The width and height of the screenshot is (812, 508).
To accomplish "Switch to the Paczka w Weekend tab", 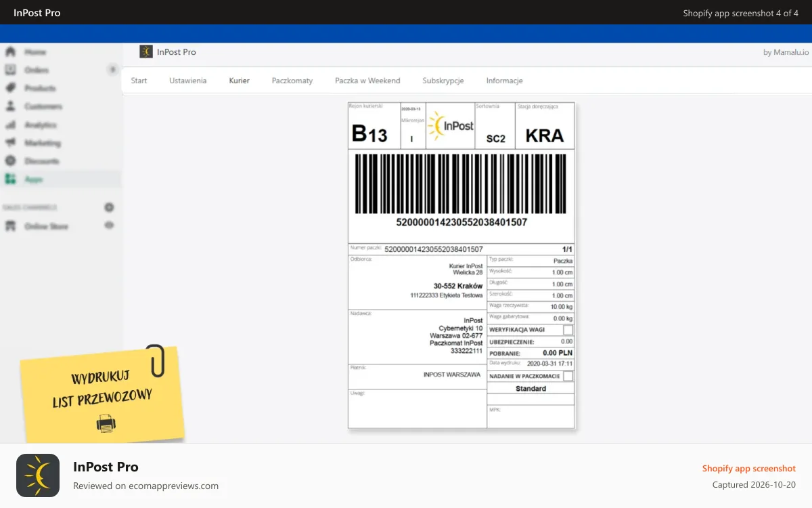I will click(x=367, y=81).
